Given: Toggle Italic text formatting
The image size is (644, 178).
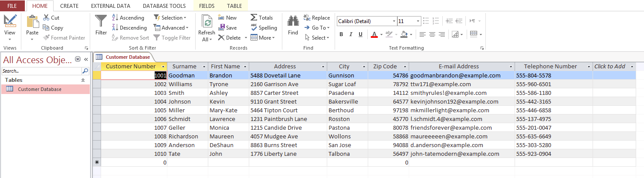Looking at the screenshot, I should (x=351, y=34).
